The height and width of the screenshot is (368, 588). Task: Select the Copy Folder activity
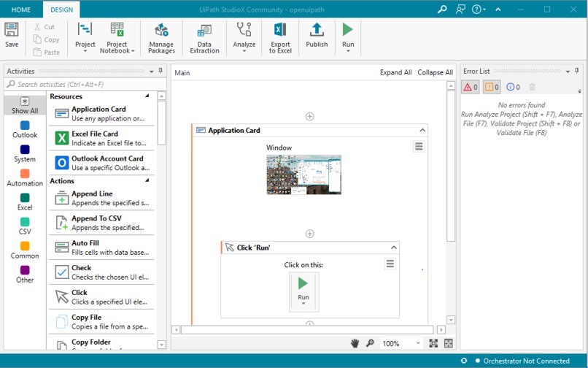click(101, 343)
